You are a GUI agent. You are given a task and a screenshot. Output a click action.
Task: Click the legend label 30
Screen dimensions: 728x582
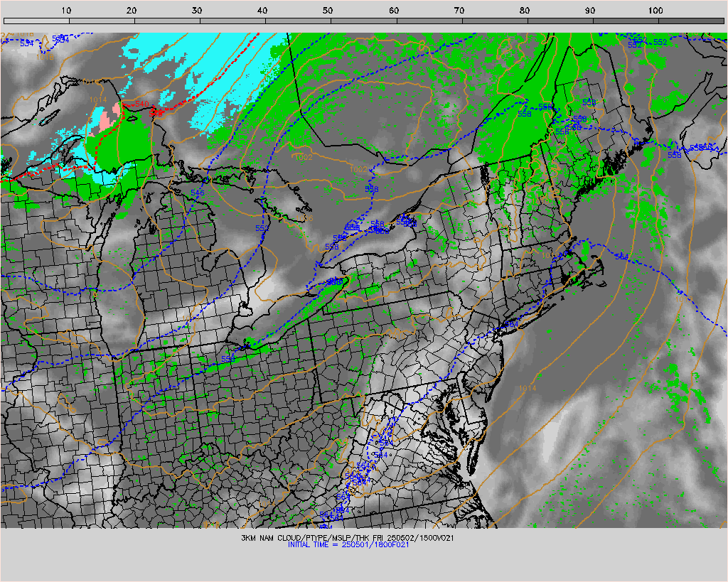tap(197, 10)
